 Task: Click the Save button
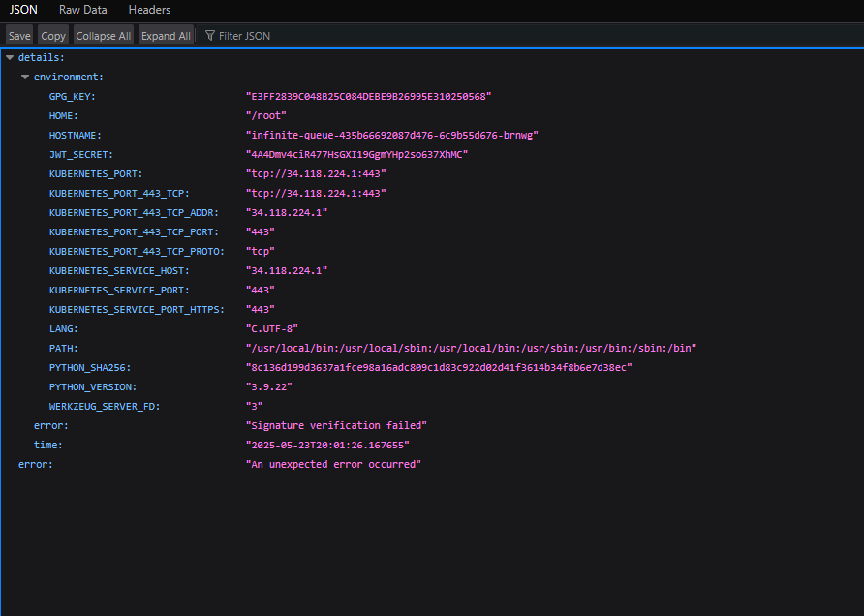19,36
